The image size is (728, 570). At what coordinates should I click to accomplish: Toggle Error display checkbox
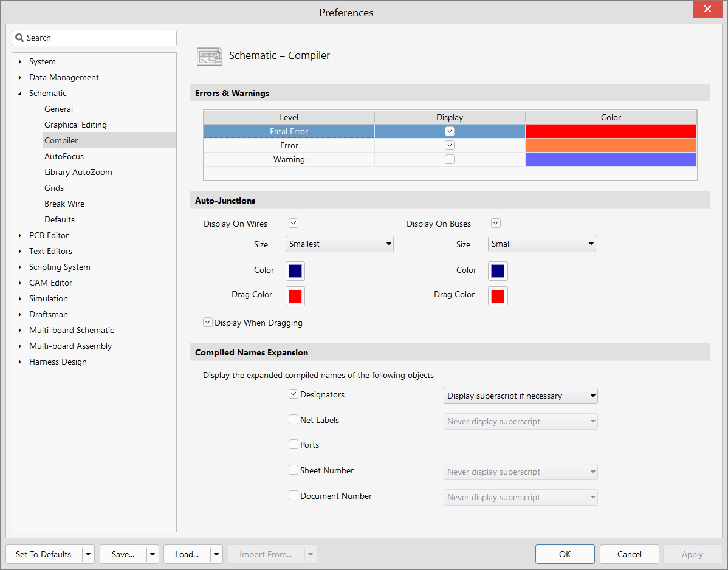click(450, 145)
